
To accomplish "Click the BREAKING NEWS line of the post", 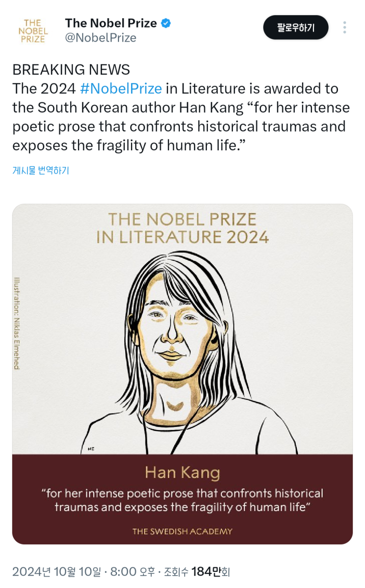I will pyautogui.click(x=71, y=69).
